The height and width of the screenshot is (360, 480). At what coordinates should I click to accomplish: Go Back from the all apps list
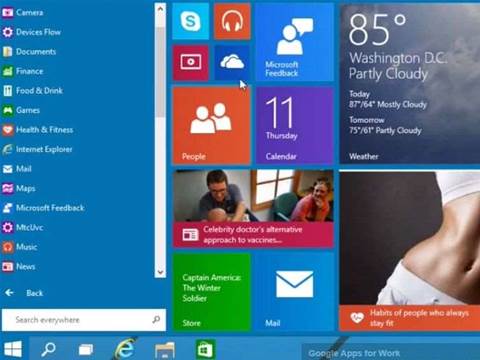(24, 293)
